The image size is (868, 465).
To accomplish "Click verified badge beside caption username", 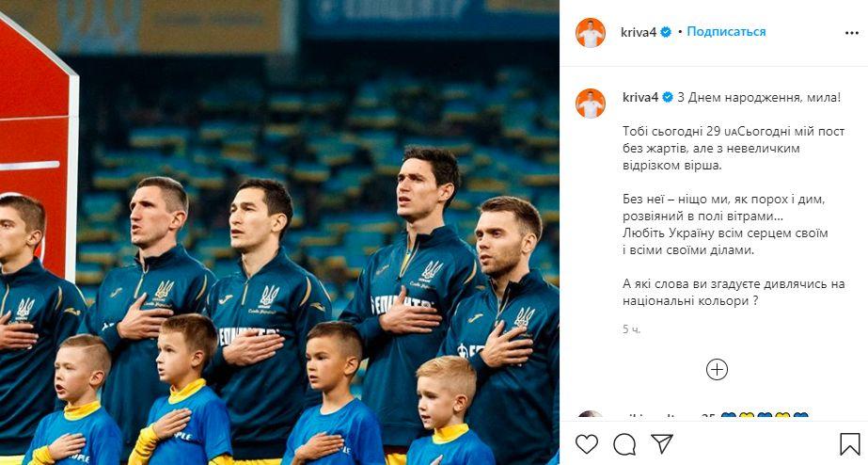I will coord(668,98).
